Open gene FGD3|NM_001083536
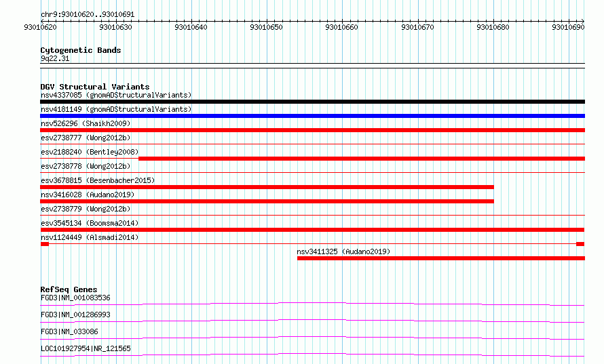 point(75,298)
